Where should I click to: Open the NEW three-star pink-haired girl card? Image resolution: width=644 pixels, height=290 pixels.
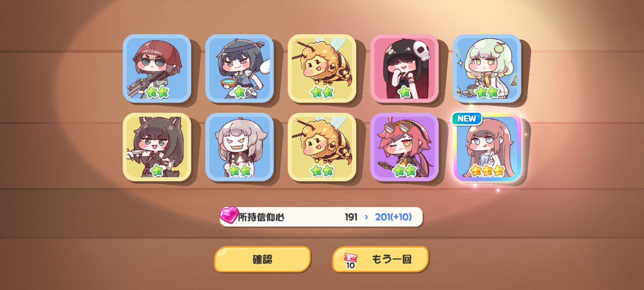tap(487, 147)
